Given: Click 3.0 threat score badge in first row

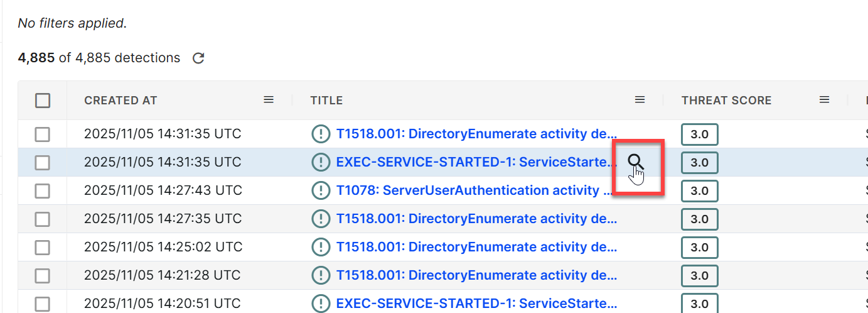Looking at the screenshot, I should (x=699, y=135).
